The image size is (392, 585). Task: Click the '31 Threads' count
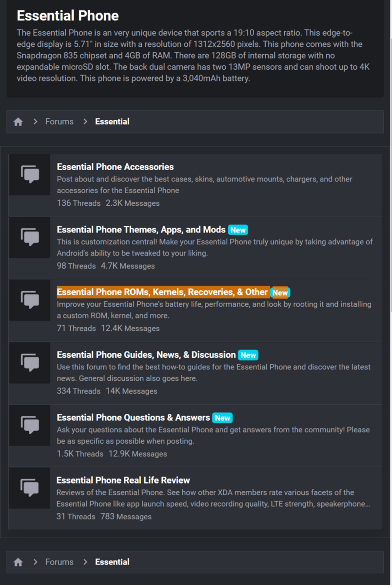tap(76, 517)
